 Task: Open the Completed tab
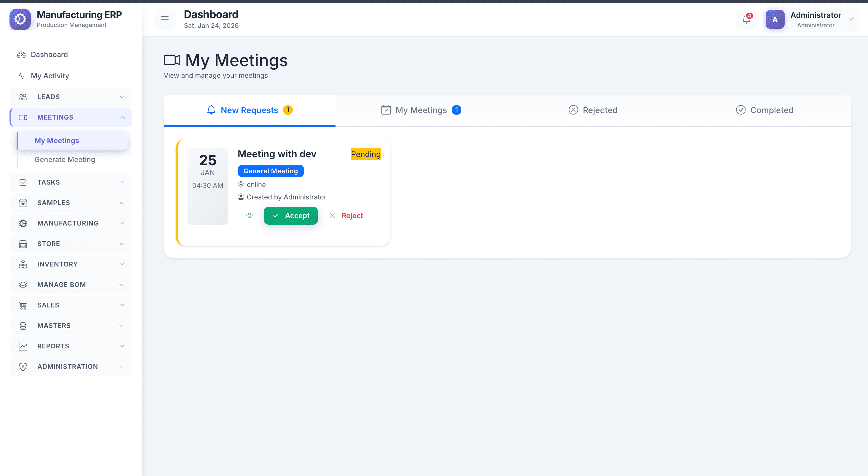pos(764,110)
